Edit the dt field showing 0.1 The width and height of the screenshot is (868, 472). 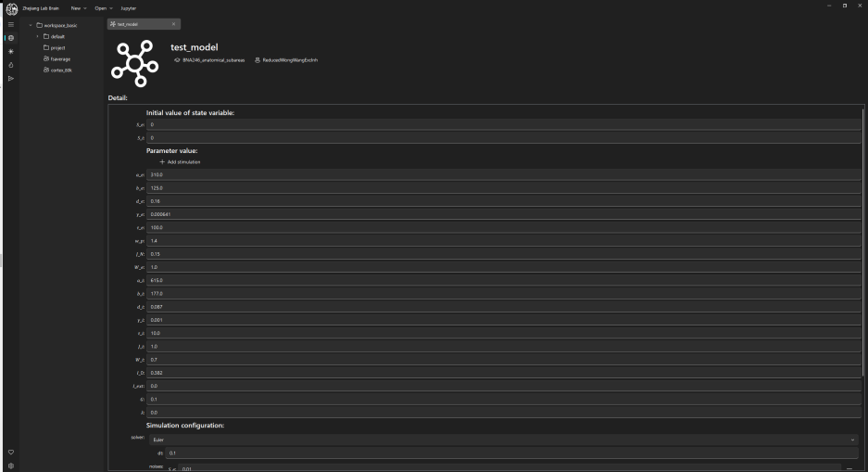pyautogui.click(x=513, y=453)
